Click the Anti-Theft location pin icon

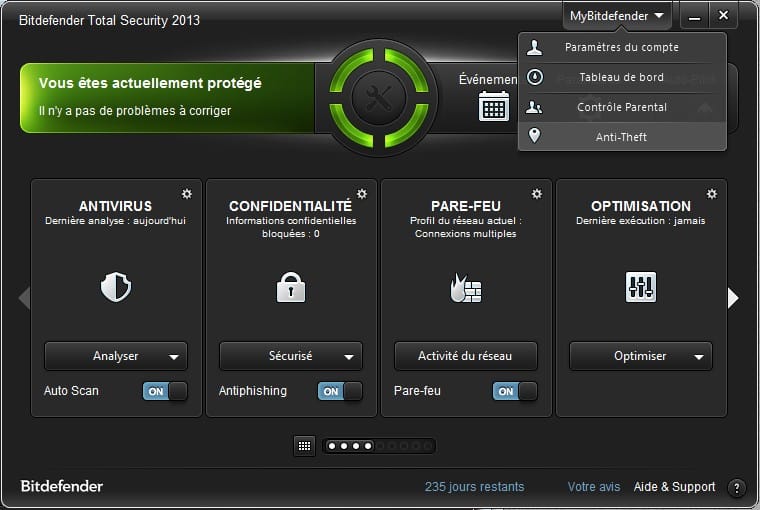(534, 135)
